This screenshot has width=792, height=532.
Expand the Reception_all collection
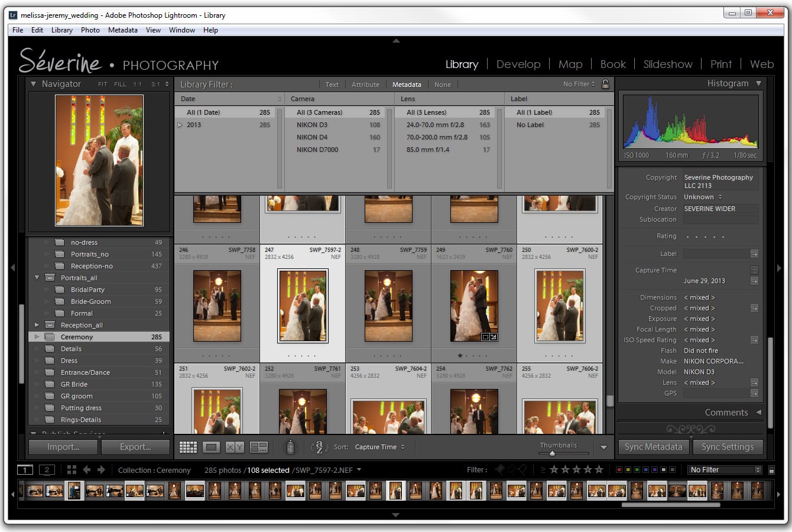click(x=37, y=325)
